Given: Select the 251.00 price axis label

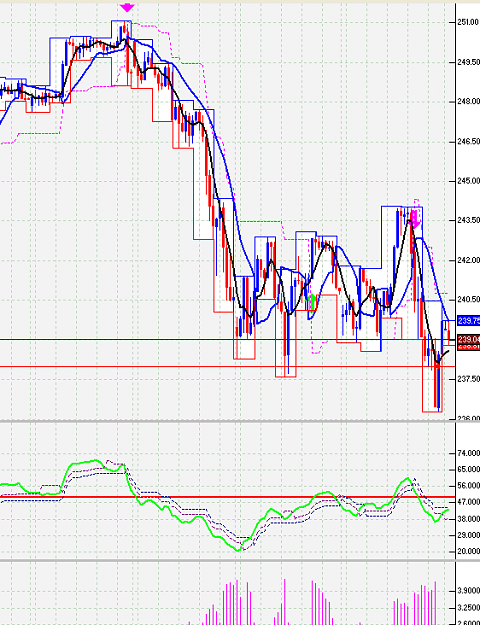Looking at the screenshot, I should pos(468,23).
